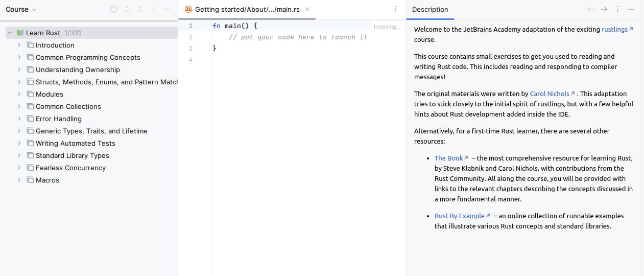Collapse the Learn Rust course root

(10, 33)
